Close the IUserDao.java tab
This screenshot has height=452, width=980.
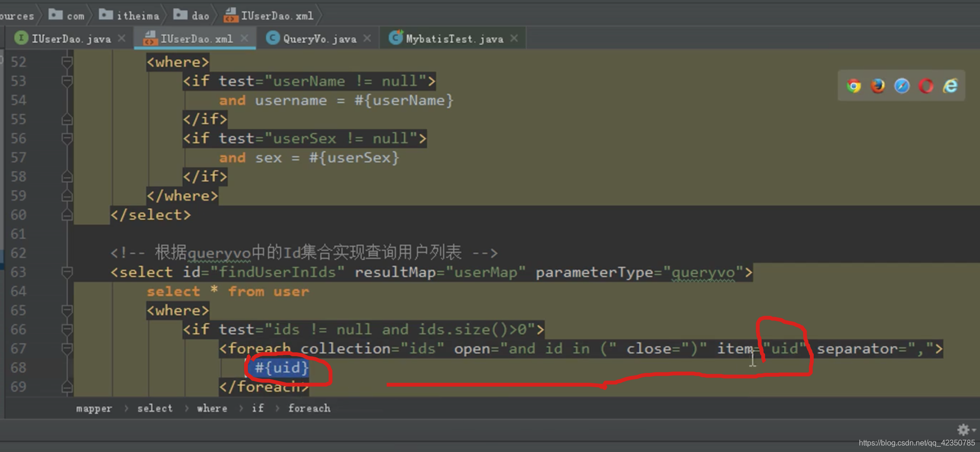tap(122, 38)
